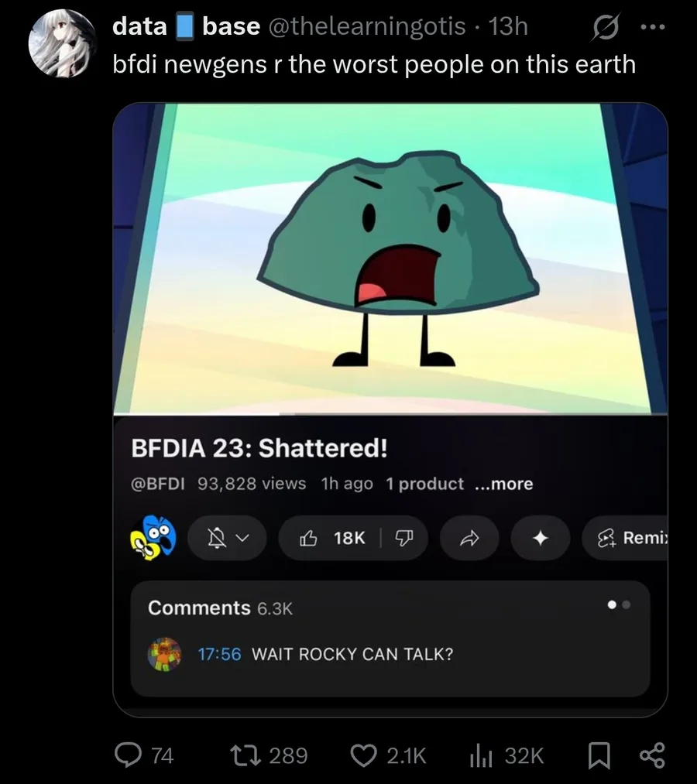Click the YouTube share arrow button
This screenshot has height=784, width=697.
click(469, 538)
